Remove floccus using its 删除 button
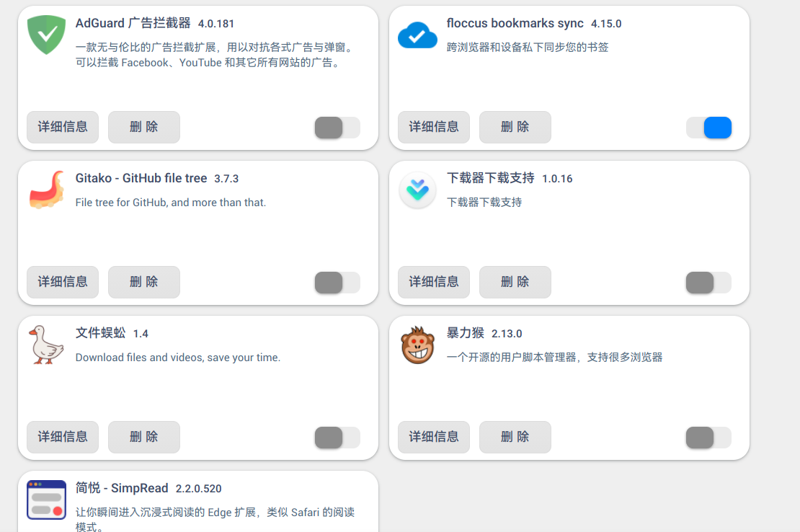The image size is (800, 532). 515,127
